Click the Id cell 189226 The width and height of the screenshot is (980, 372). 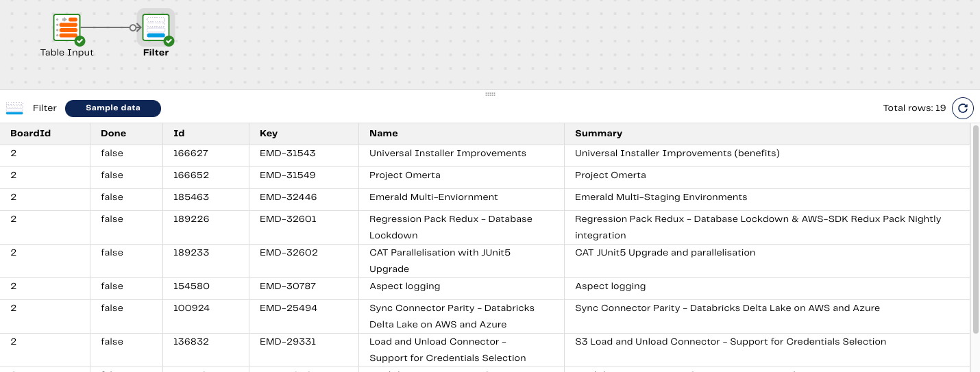click(191, 219)
